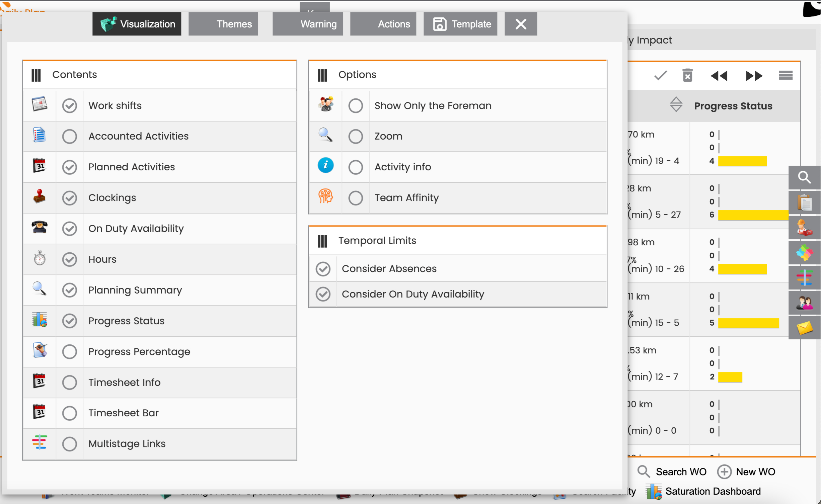Switch to the Themes tab
The width and height of the screenshot is (821, 504).
[223, 24]
